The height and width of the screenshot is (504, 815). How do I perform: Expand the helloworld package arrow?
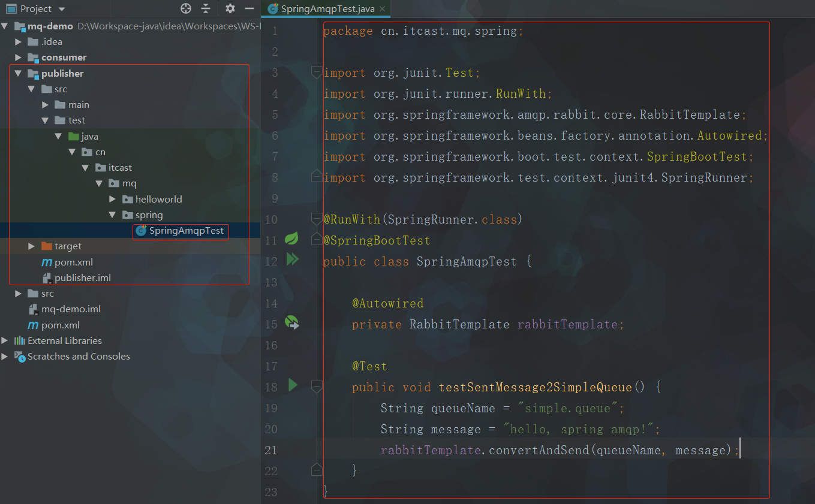pos(113,199)
